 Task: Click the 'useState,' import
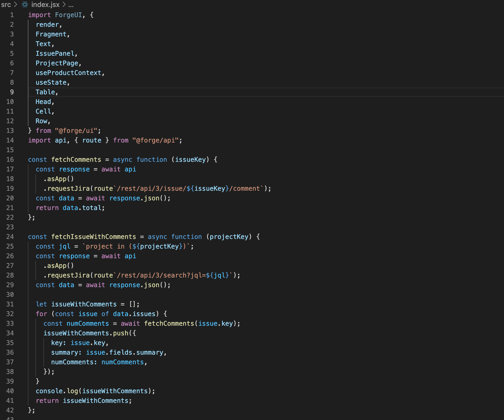tap(53, 82)
